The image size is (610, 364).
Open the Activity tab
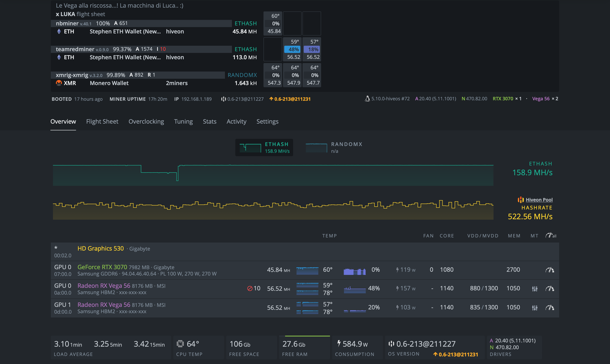(x=236, y=121)
